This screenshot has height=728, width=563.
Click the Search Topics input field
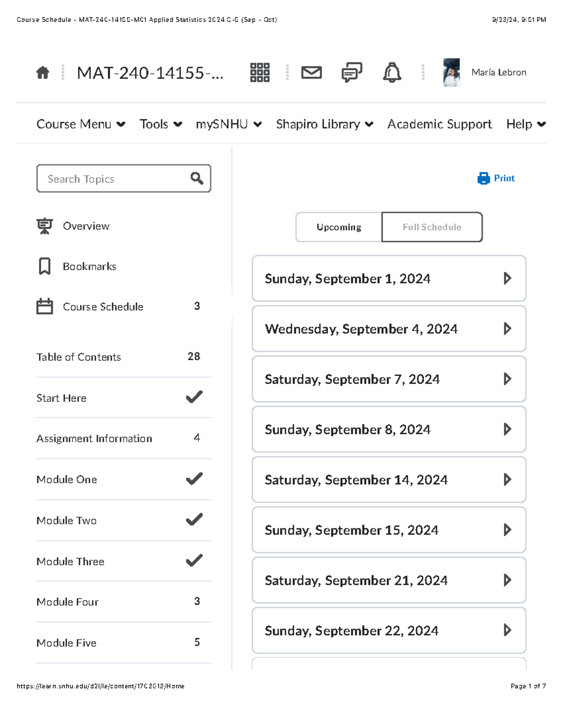(x=124, y=179)
